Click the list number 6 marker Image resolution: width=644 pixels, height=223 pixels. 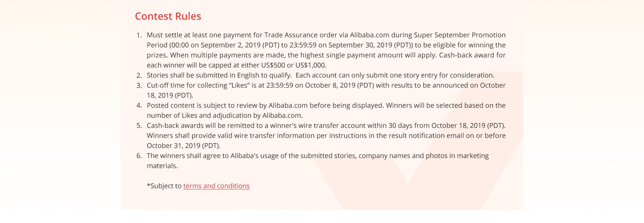click(139, 156)
